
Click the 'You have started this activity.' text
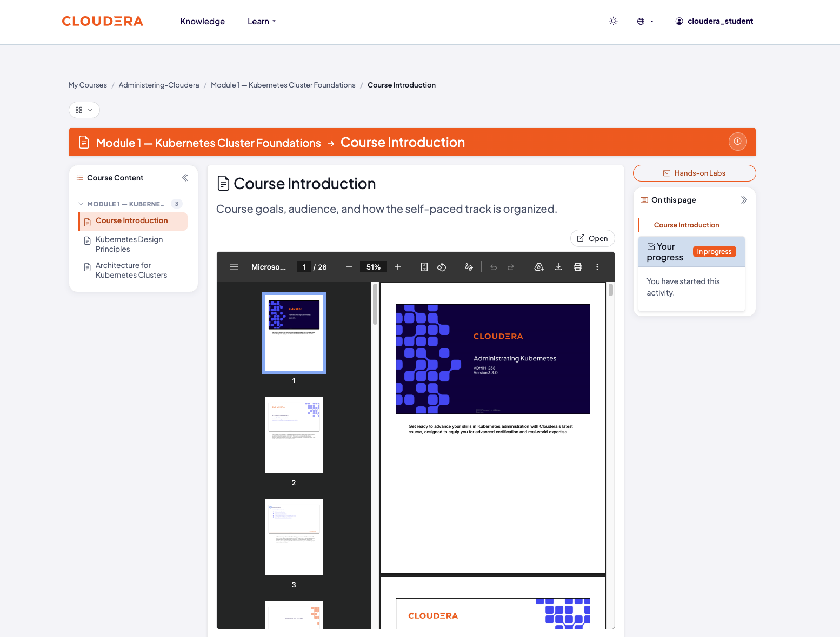[x=683, y=287]
